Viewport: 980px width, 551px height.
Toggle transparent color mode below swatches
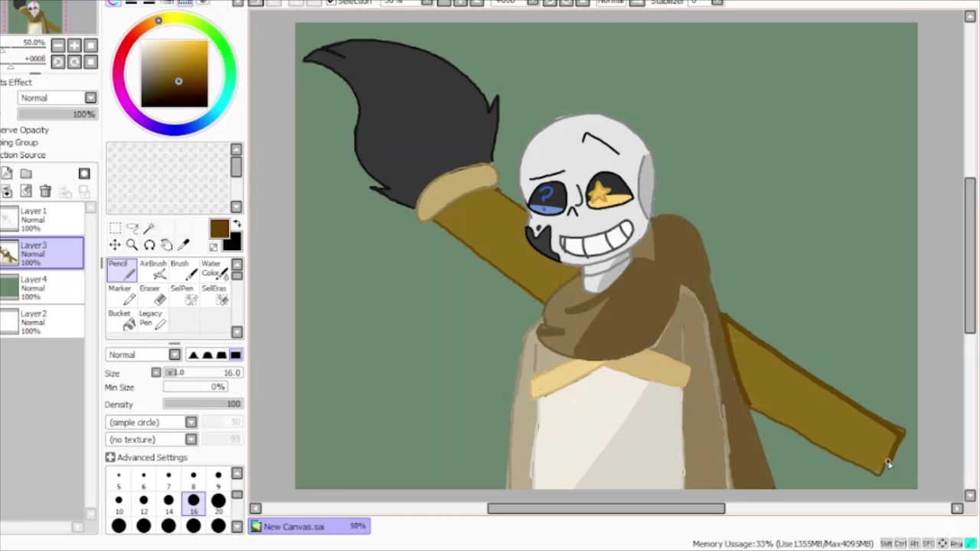[214, 246]
